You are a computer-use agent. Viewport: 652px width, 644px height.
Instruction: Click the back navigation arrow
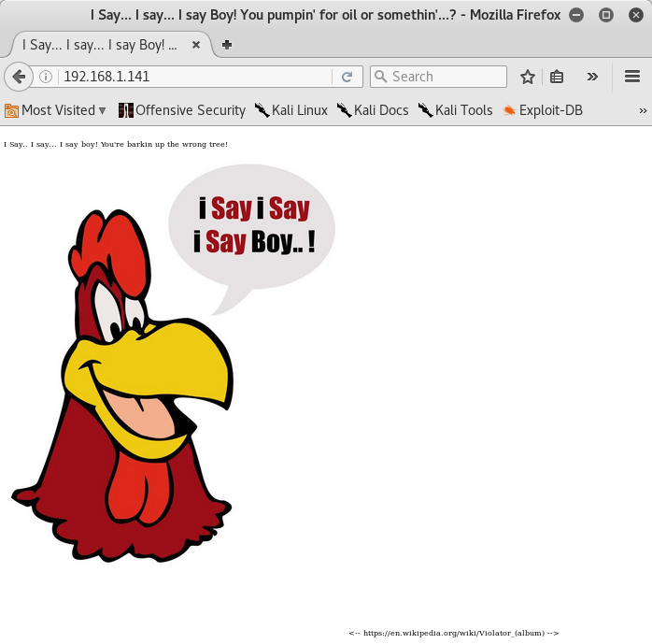19,77
